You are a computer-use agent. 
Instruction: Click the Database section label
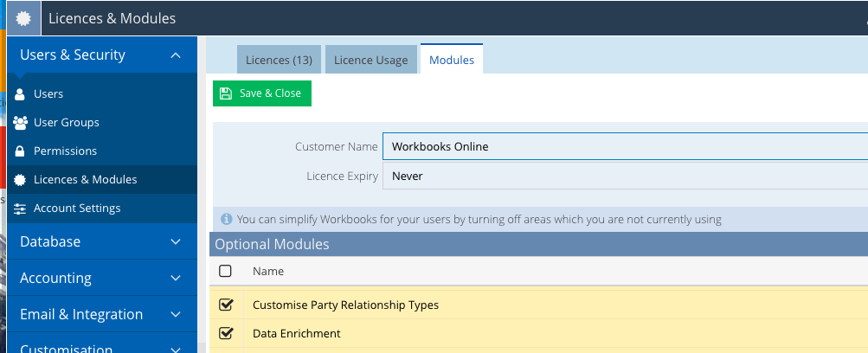50,241
